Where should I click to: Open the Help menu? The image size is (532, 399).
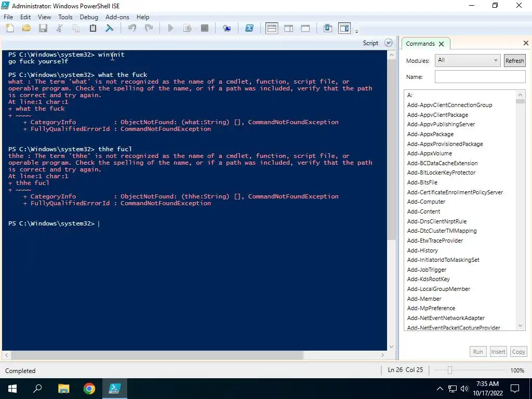143,17
